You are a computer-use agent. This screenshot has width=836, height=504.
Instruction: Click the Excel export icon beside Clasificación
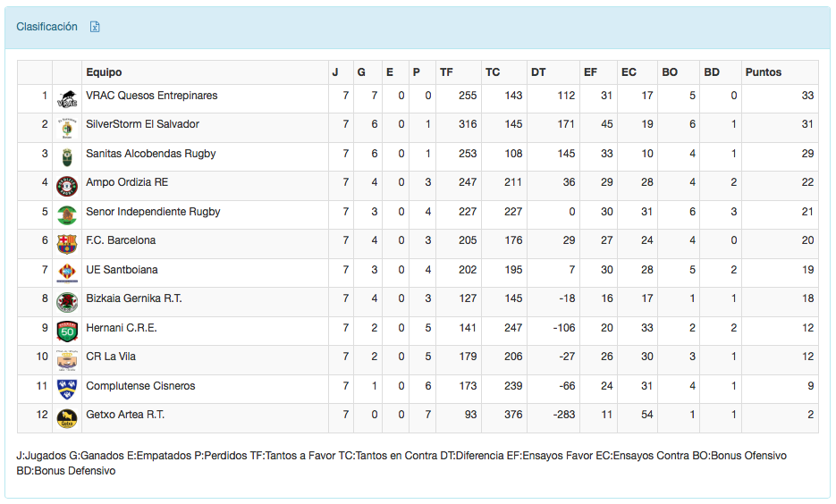[95, 27]
